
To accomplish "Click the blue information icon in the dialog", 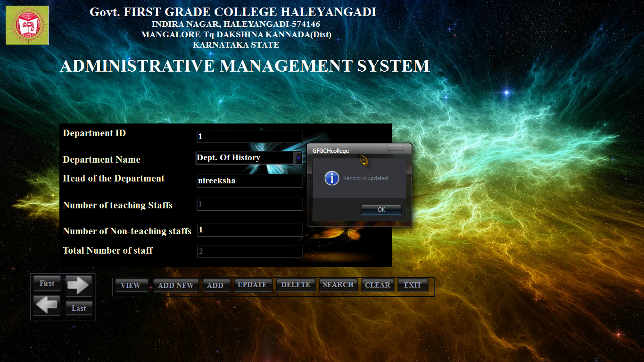I will click(x=331, y=178).
